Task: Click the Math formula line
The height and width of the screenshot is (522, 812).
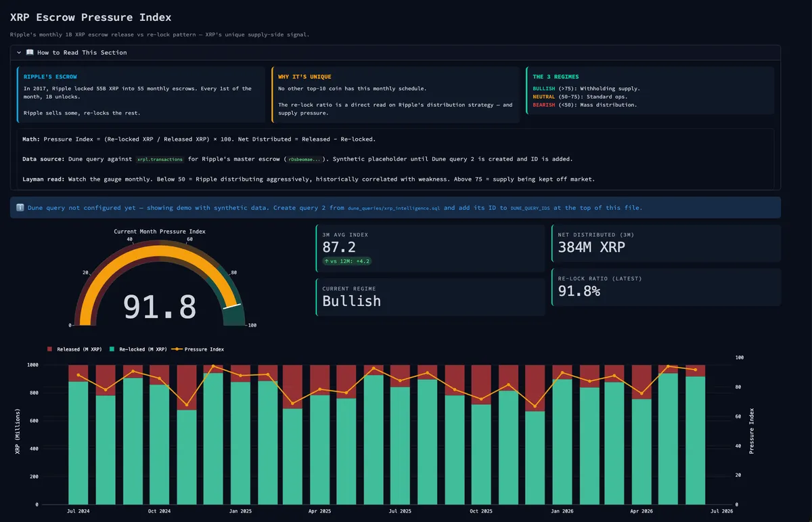Action: click(199, 139)
